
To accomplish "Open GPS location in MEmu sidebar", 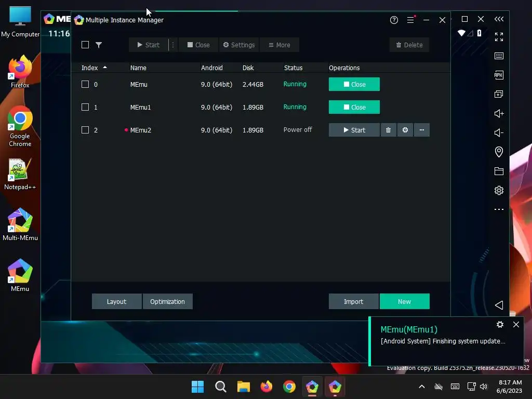I will (499, 152).
